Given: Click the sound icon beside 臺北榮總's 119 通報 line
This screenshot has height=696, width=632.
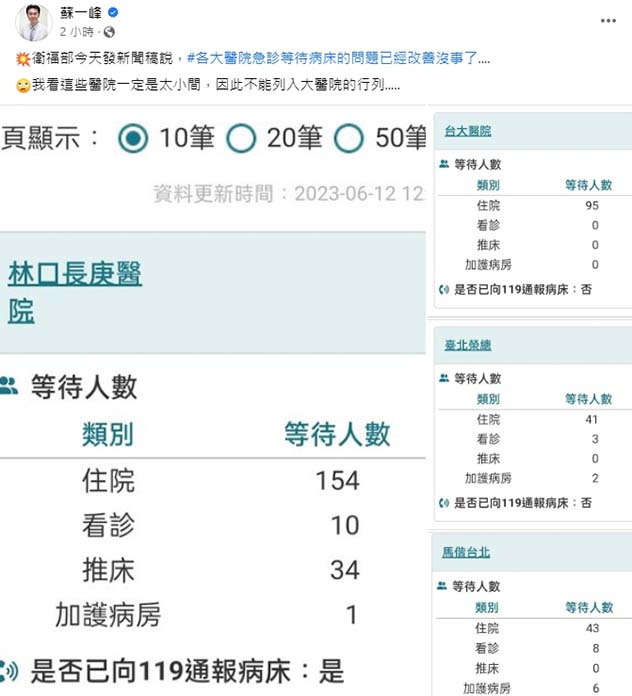Looking at the screenshot, I should point(444,502).
